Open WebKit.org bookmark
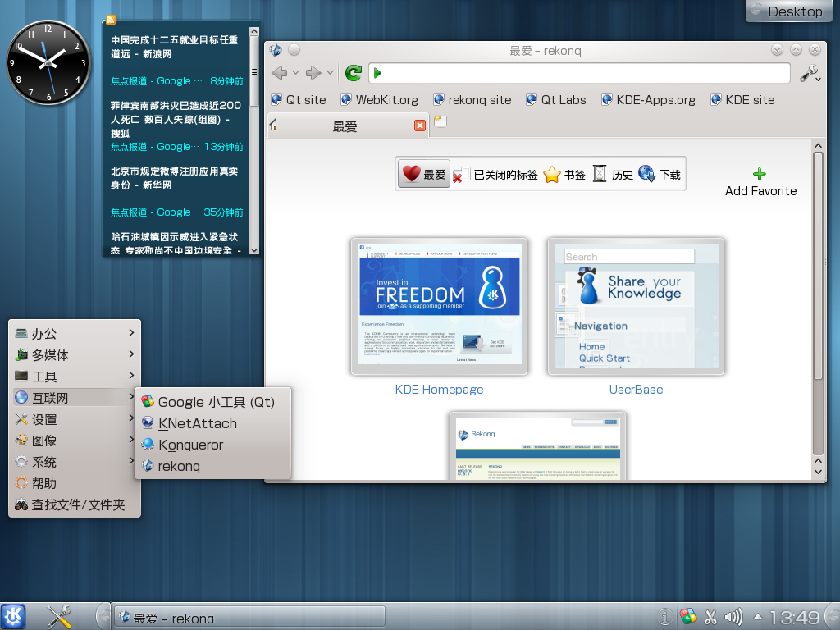This screenshot has width=840, height=630. [x=380, y=99]
